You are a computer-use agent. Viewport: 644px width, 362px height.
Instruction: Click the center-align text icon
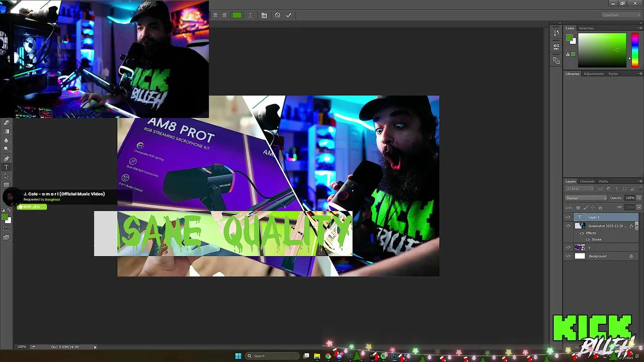(215, 15)
